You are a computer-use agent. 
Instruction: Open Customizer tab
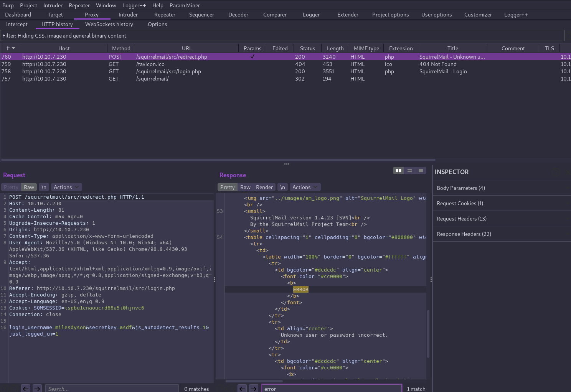point(478,15)
